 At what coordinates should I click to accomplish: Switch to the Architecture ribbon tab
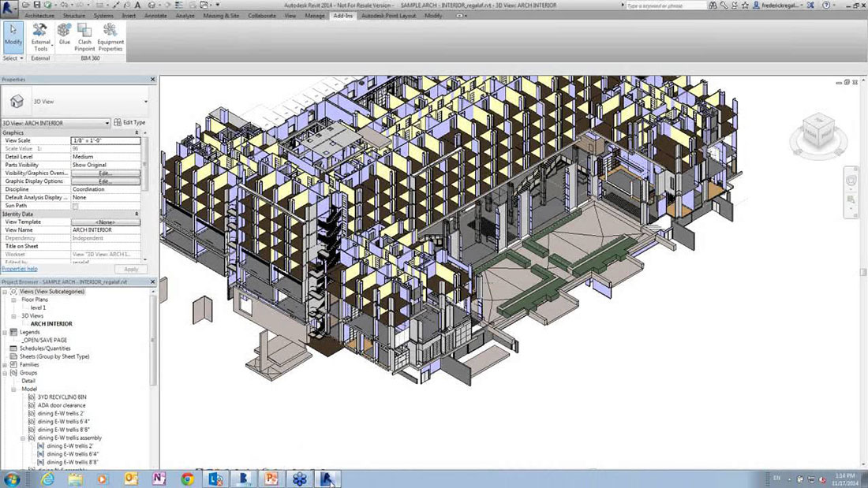(x=39, y=15)
